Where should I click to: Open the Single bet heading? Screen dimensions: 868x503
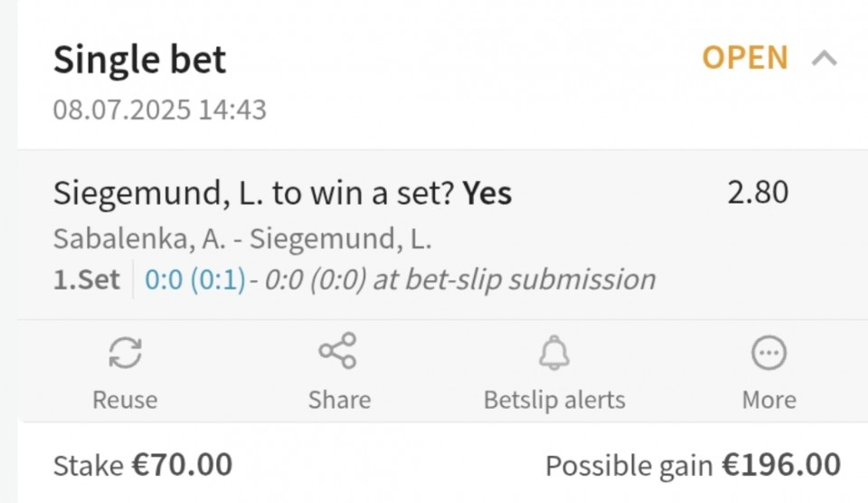[139, 60]
